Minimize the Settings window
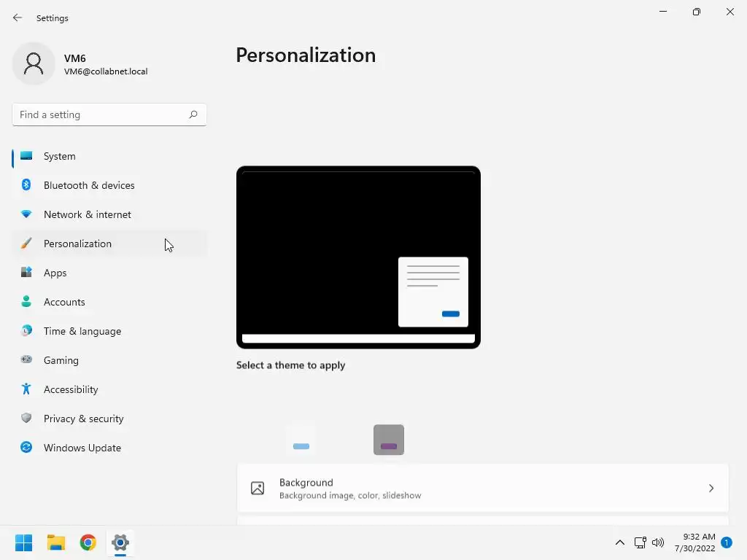 [x=662, y=12]
